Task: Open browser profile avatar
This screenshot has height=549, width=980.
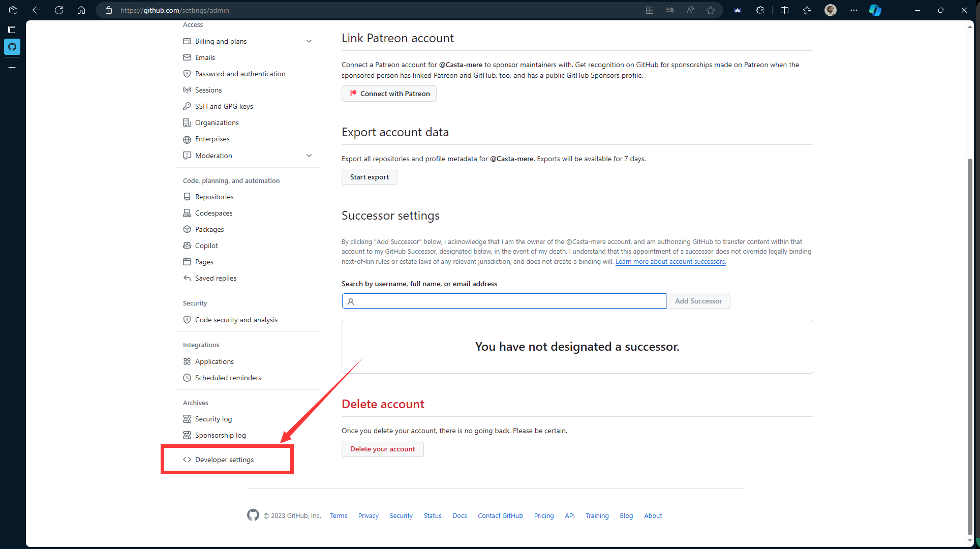Action: point(831,10)
